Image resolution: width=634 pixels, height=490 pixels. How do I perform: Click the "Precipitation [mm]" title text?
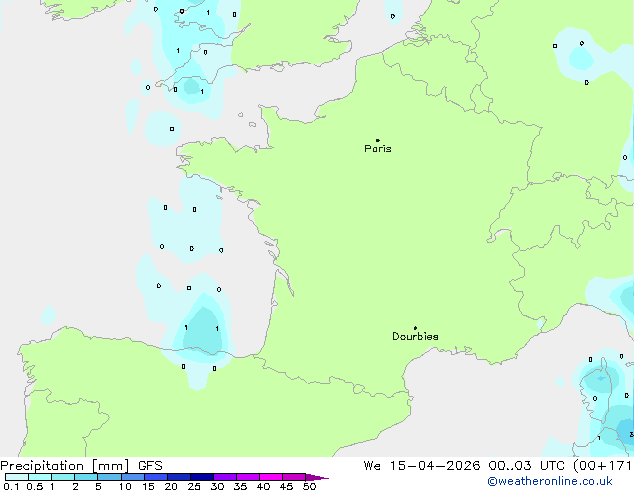click(65, 466)
